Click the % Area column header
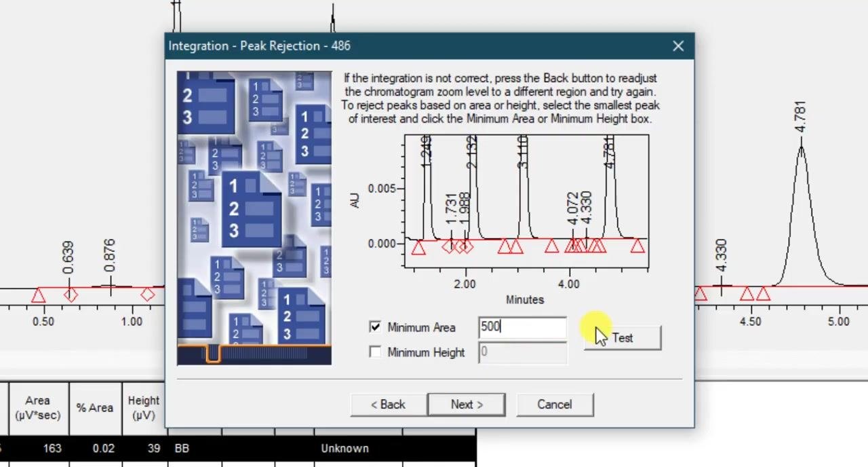The image size is (868, 467). coord(95,408)
